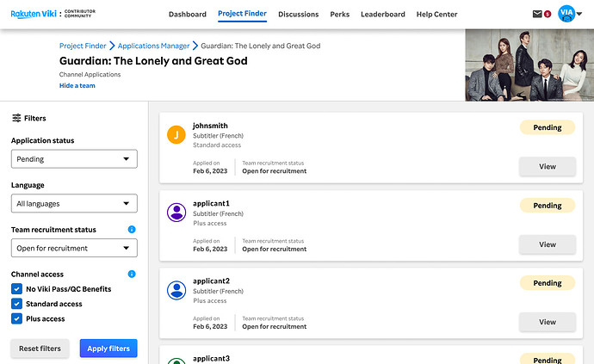Click the Channel Applications subtitle

90,75
